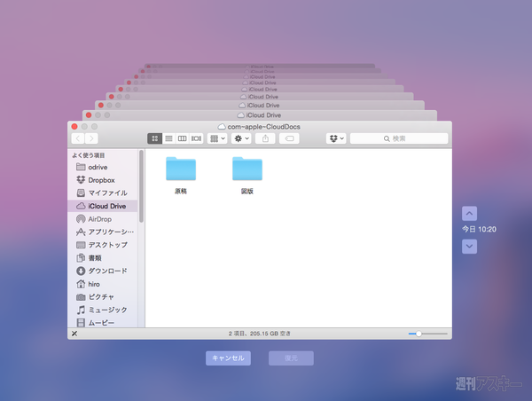
Task: Open AirDrop in the sidebar
Action: [x=103, y=219]
